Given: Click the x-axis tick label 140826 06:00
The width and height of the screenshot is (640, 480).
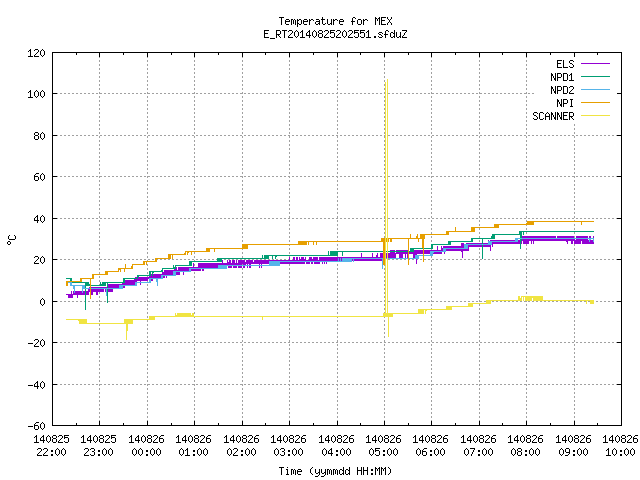Looking at the screenshot, I should click(x=431, y=446).
